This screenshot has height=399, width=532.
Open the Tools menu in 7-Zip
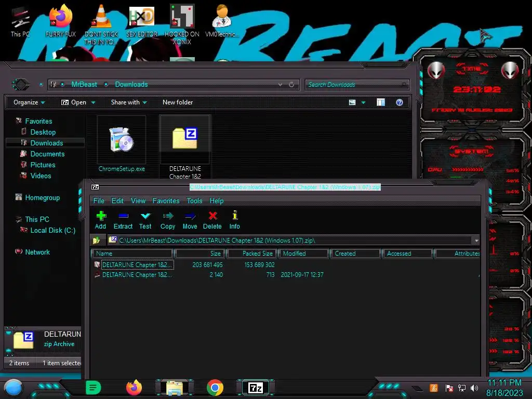click(194, 201)
